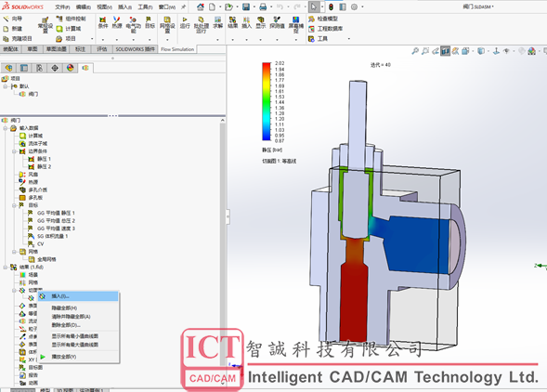The image size is (547, 392).
Task: Open 网格设置 (Mesh settings)
Action: coord(167,25)
